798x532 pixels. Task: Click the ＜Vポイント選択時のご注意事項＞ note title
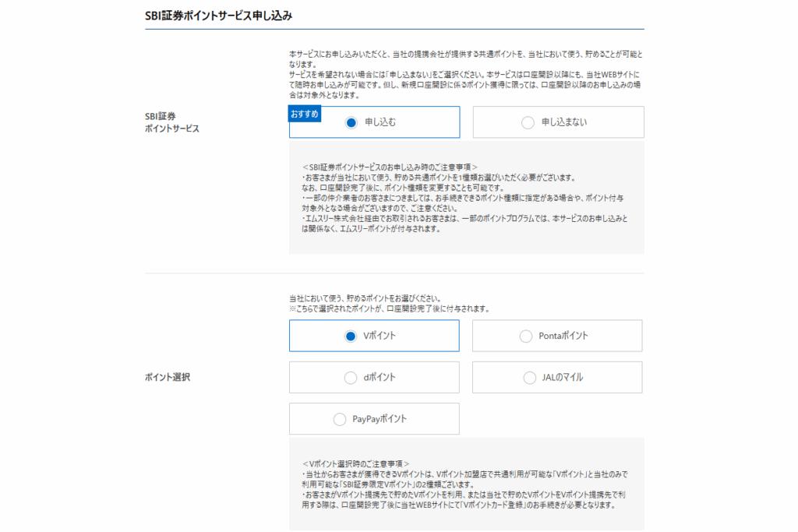pos(355,464)
